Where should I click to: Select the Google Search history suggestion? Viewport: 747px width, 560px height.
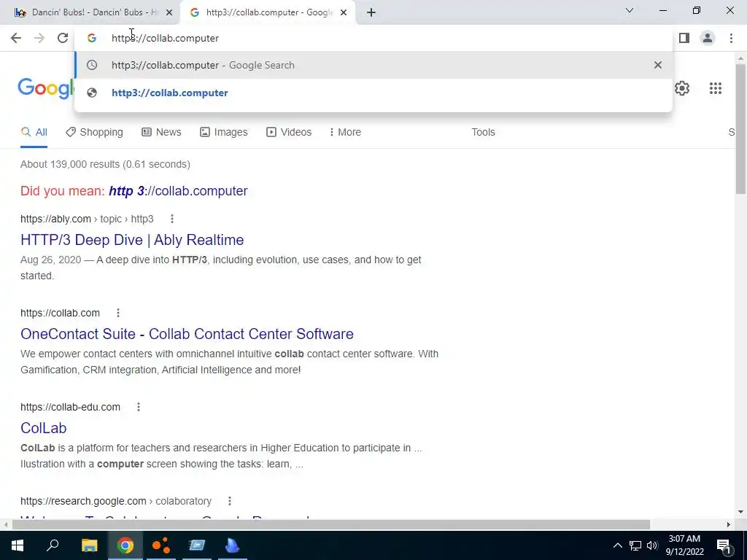tap(373, 65)
